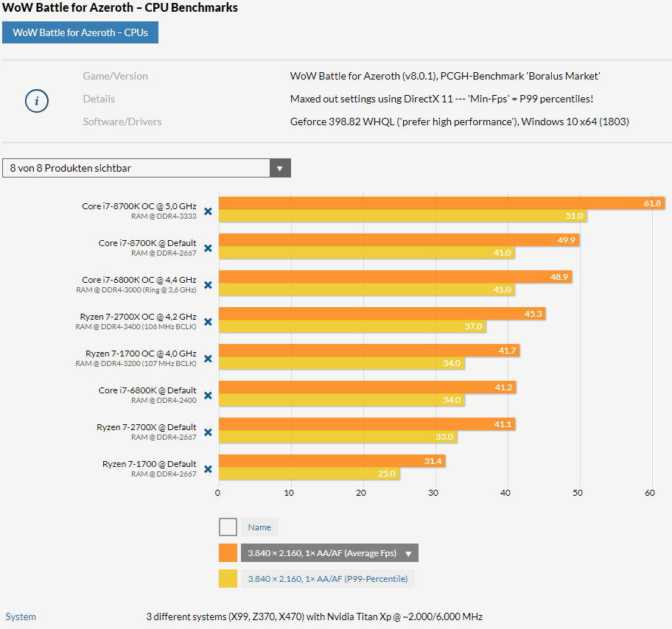Screen dimensions: 672x629
Task: Click X beside Core i7-6800K @ Default
Action: (208, 396)
